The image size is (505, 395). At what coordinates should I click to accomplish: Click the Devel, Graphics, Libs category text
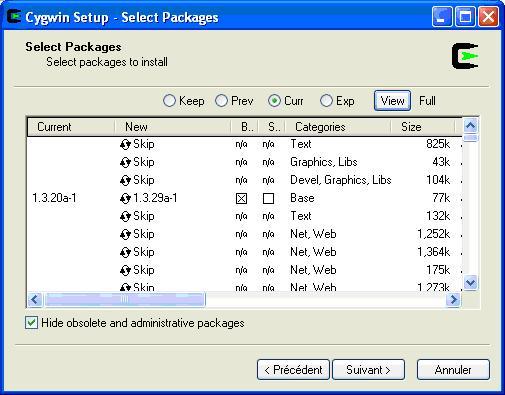pyautogui.click(x=341, y=180)
